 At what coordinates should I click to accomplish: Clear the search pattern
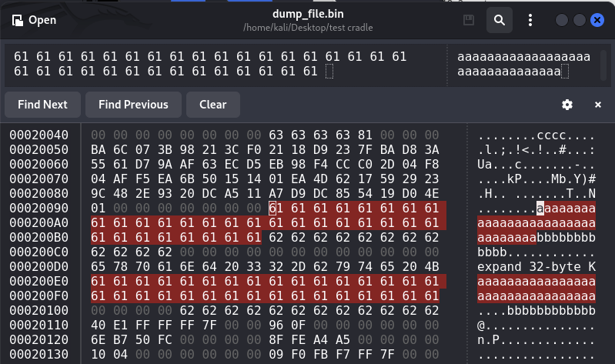click(x=213, y=105)
